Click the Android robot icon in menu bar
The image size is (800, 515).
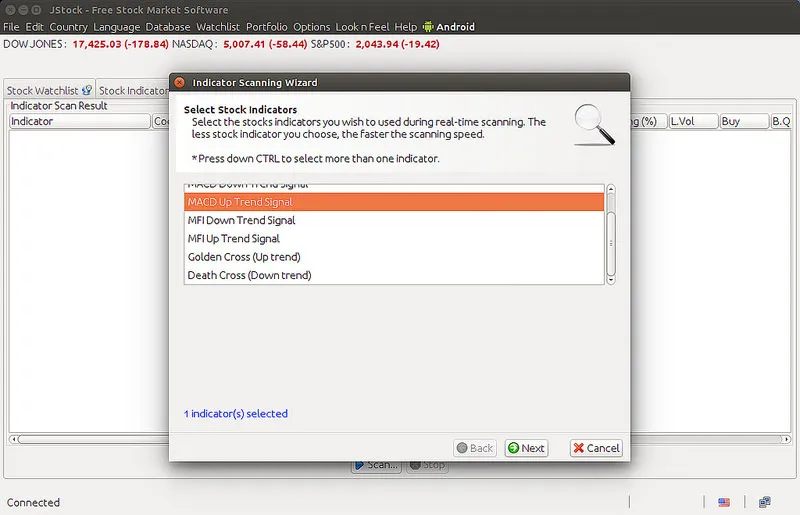[428, 27]
